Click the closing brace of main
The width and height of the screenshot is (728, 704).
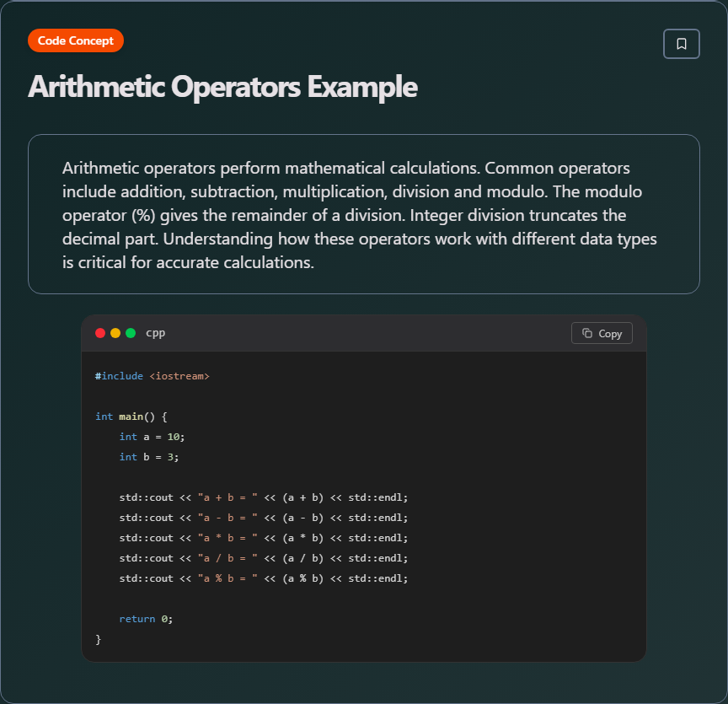coord(98,639)
